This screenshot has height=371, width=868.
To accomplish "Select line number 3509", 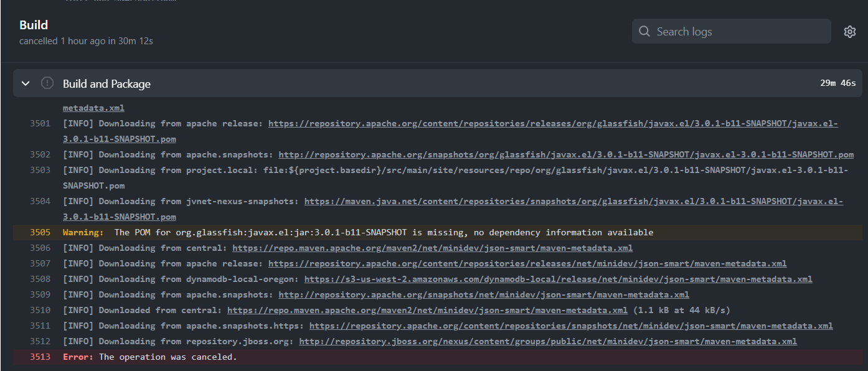I will [40, 294].
